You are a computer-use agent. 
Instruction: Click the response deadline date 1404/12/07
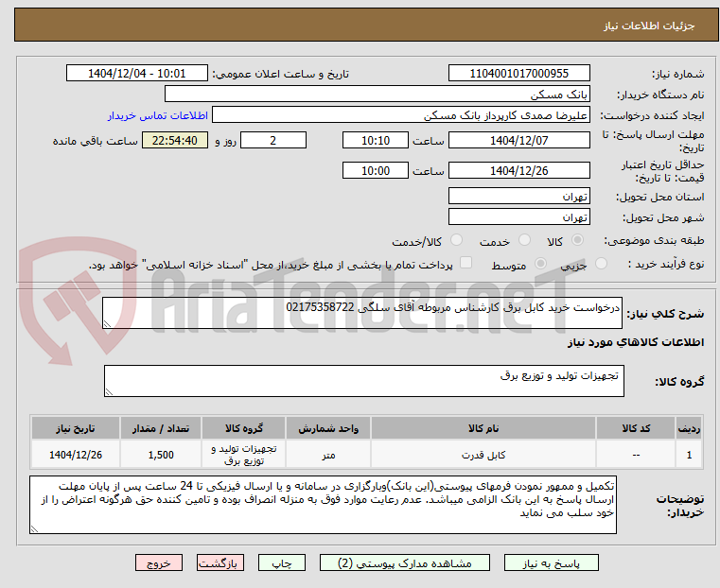[518, 140]
